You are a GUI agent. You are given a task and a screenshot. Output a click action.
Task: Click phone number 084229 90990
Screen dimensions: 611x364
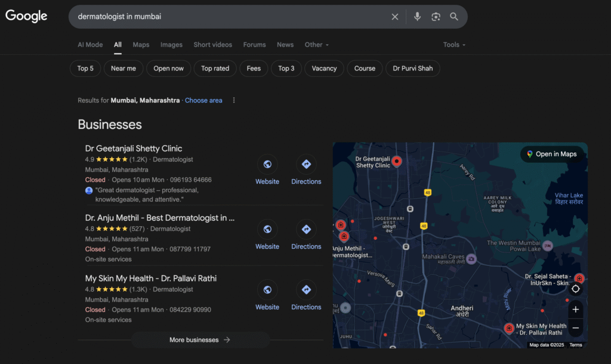click(190, 310)
